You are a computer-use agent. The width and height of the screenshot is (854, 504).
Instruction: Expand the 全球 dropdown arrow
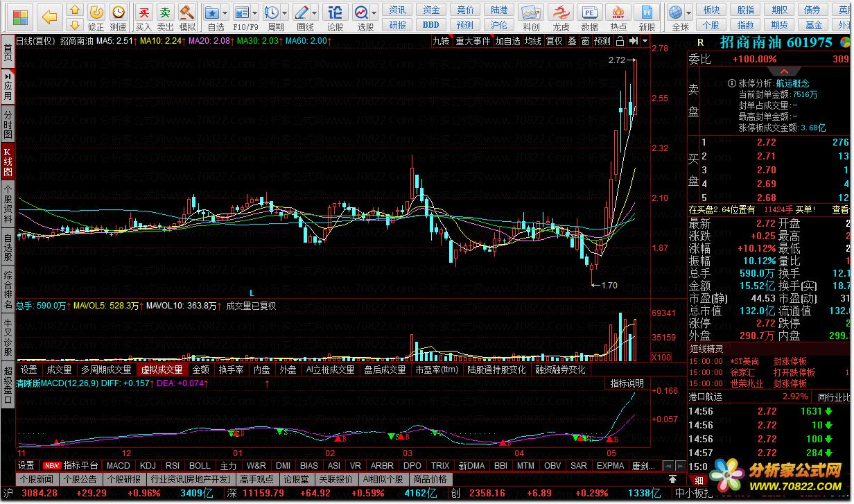(x=690, y=12)
